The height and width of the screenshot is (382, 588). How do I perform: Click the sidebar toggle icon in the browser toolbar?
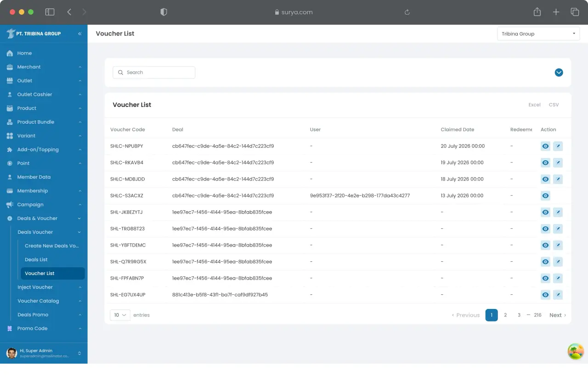[50, 12]
